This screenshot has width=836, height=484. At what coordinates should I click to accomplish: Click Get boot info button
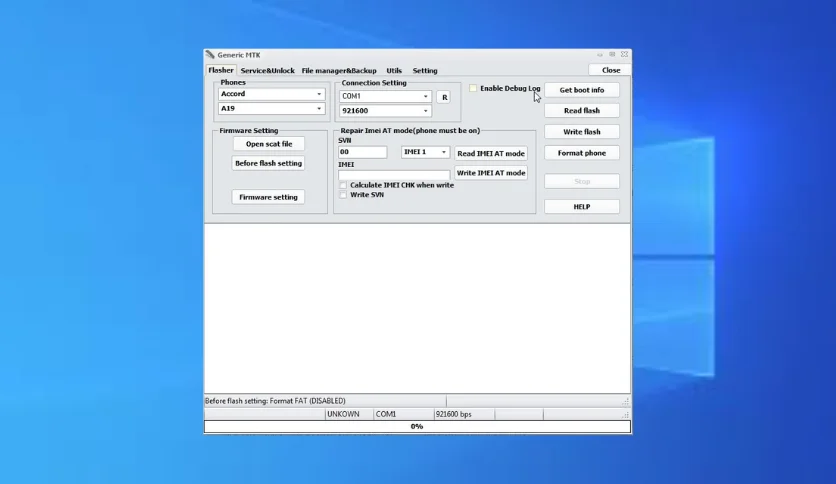[x=582, y=90]
